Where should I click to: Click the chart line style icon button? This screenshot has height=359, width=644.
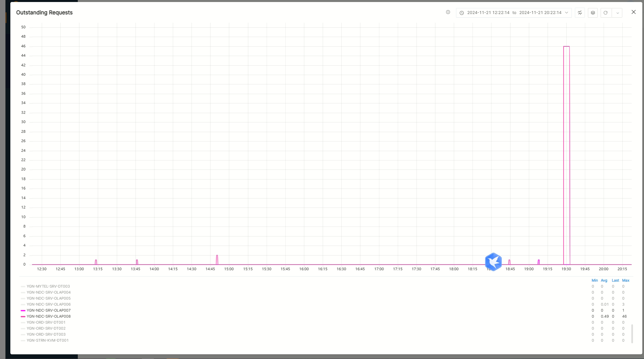coord(580,13)
